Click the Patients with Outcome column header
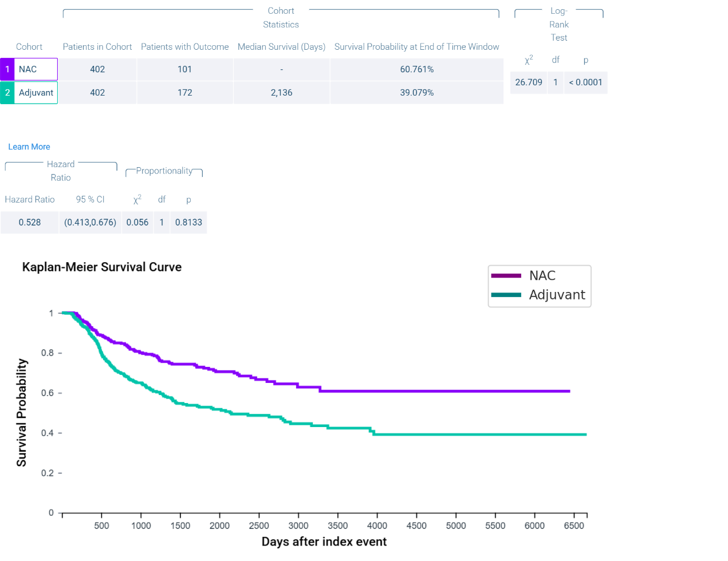728x561 pixels. [x=184, y=47]
